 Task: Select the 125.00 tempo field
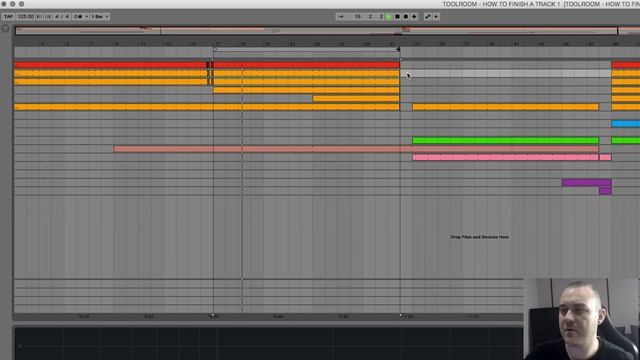point(25,17)
